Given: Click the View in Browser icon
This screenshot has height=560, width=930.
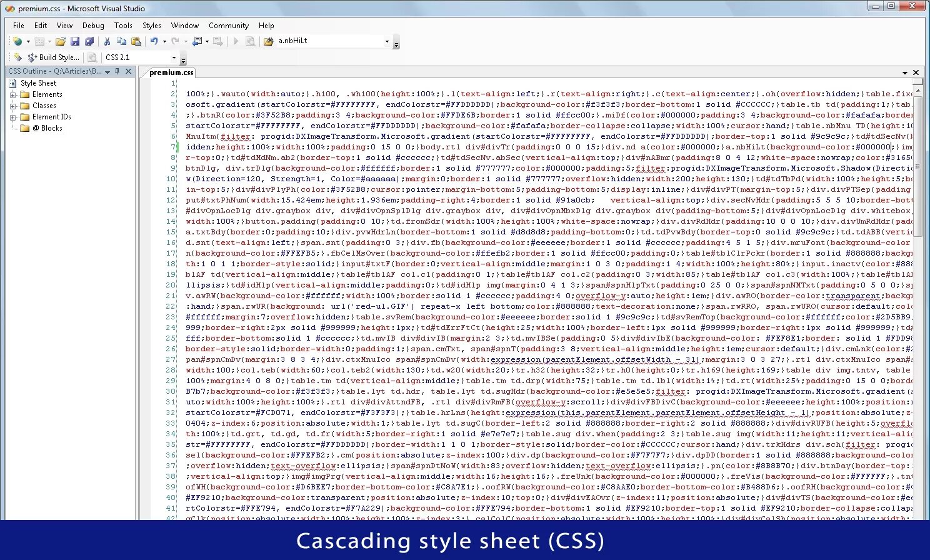Looking at the screenshot, I should [92, 57].
